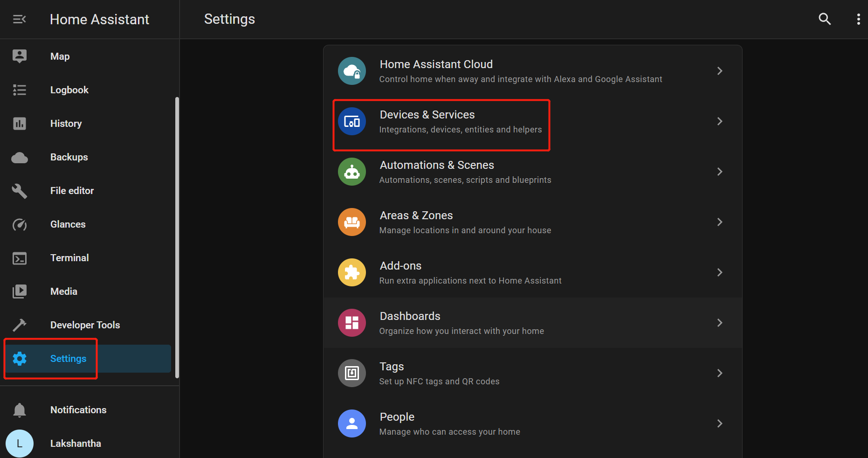
Task: Click 'Automations, scenes, scripts and blueprints' text
Action: tap(465, 180)
